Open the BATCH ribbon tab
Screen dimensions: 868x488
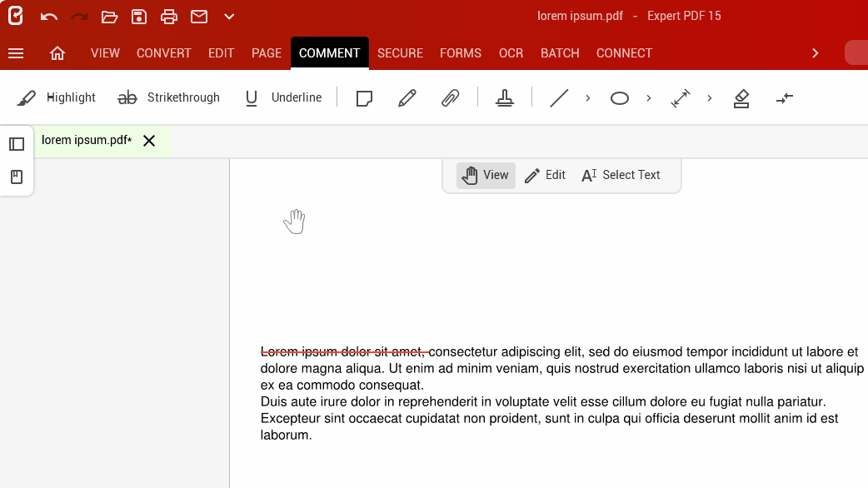pos(560,53)
